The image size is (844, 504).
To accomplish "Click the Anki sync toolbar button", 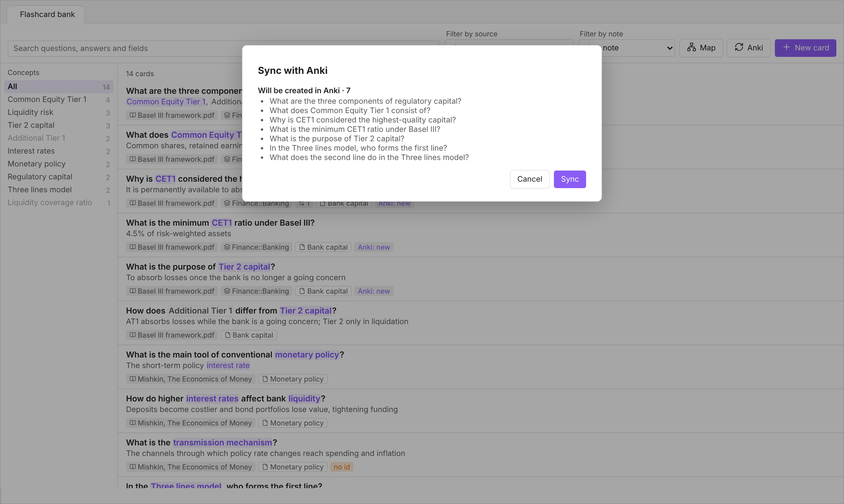I will point(748,48).
